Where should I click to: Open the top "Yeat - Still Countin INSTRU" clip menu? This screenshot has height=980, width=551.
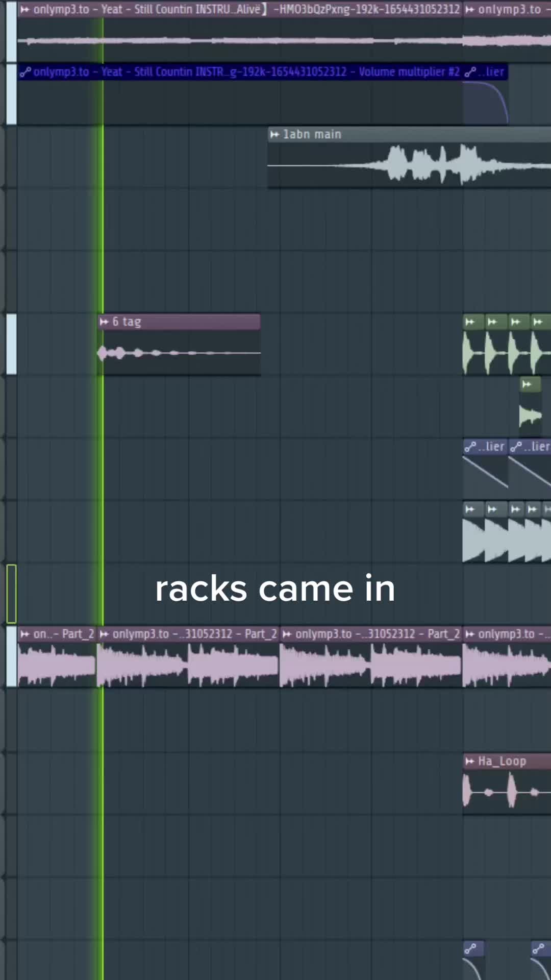point(24,9)
